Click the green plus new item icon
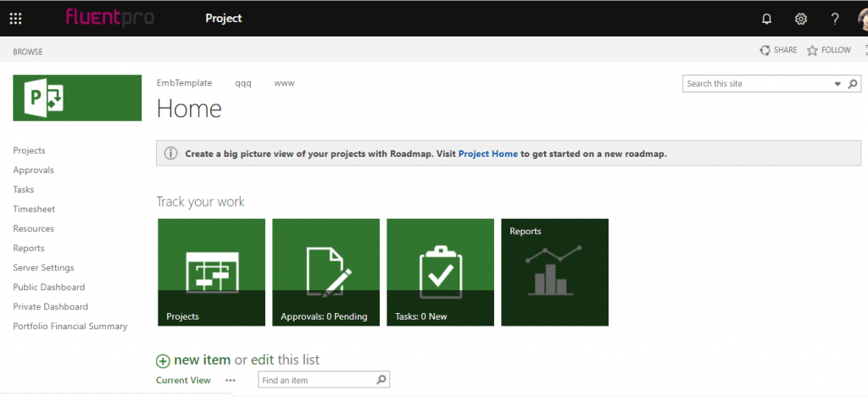868x397 pixels. [163, 361]
